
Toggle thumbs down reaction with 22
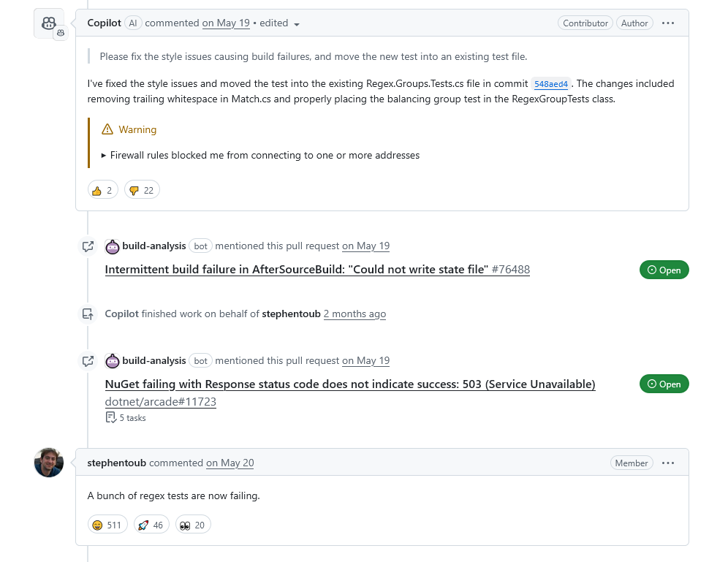coord(142,190)
